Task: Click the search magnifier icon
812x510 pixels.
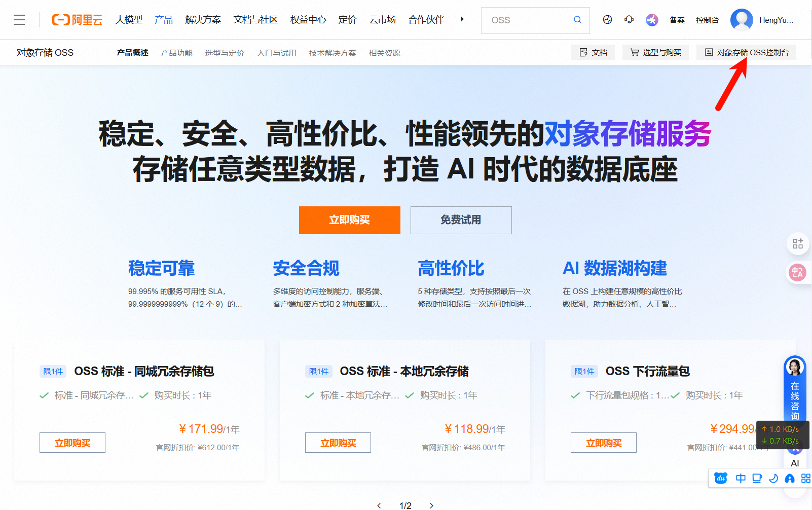Action: (x=577, y=20)
